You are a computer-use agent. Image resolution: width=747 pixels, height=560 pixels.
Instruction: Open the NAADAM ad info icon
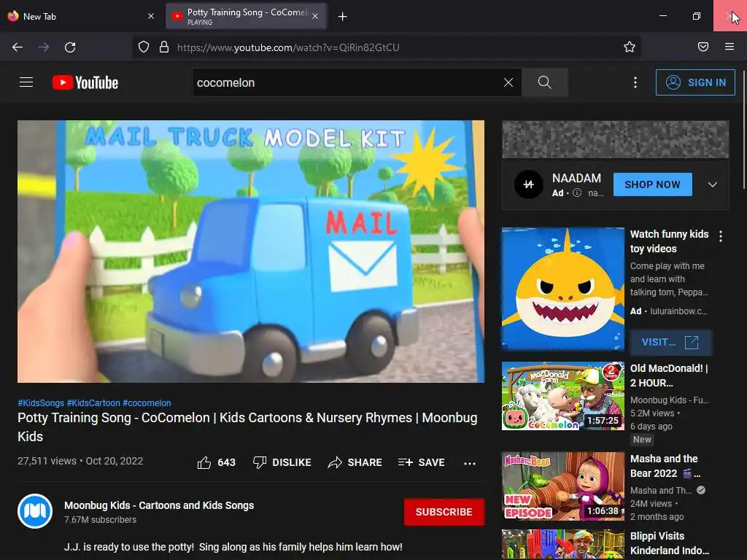point(577,192)
